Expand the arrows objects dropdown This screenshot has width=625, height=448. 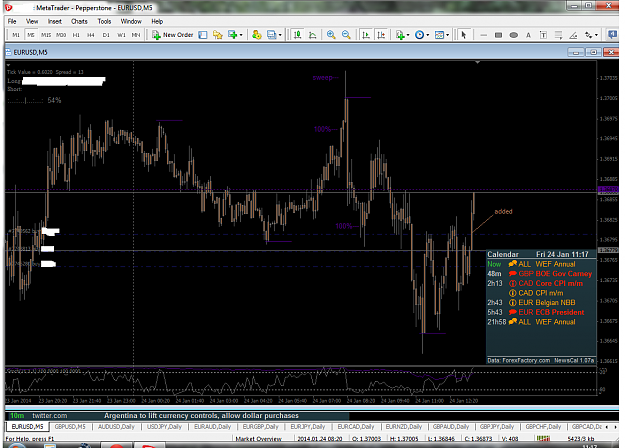(597, 35)
